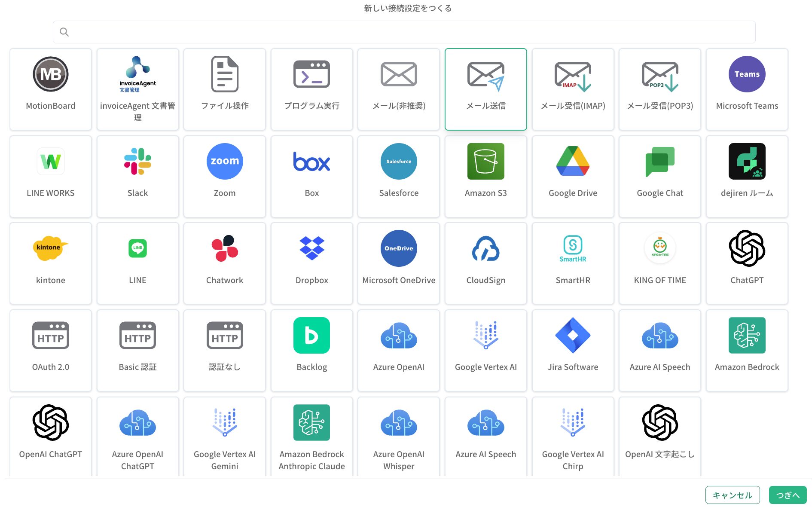The height and width of the screenshot is (507, 812).
Task: Choose the Microsoft Teams connector
Action: point(747,89)
